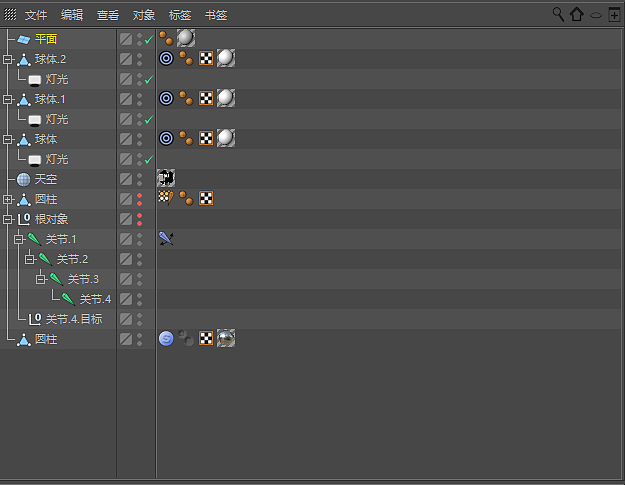
Task: Toggle visibility dots on 关节.4.目标
Action: 140,319
